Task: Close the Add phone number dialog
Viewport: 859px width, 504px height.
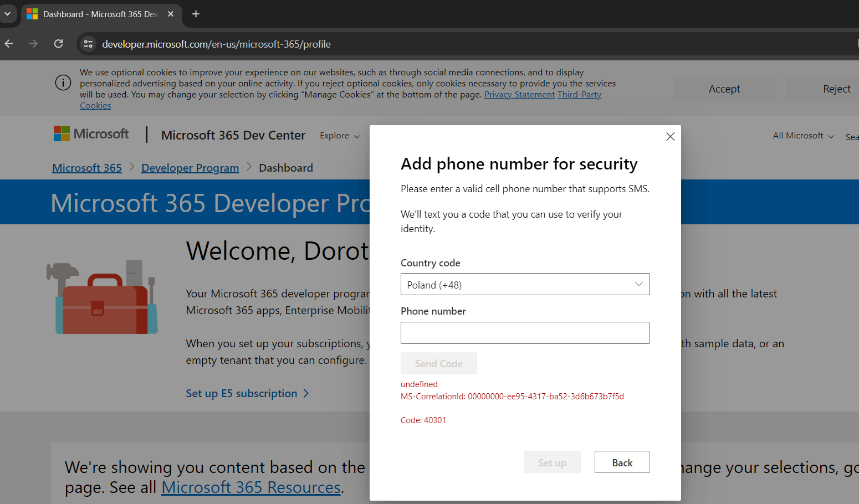Action: pyautogui.click(x=670, y=136)
